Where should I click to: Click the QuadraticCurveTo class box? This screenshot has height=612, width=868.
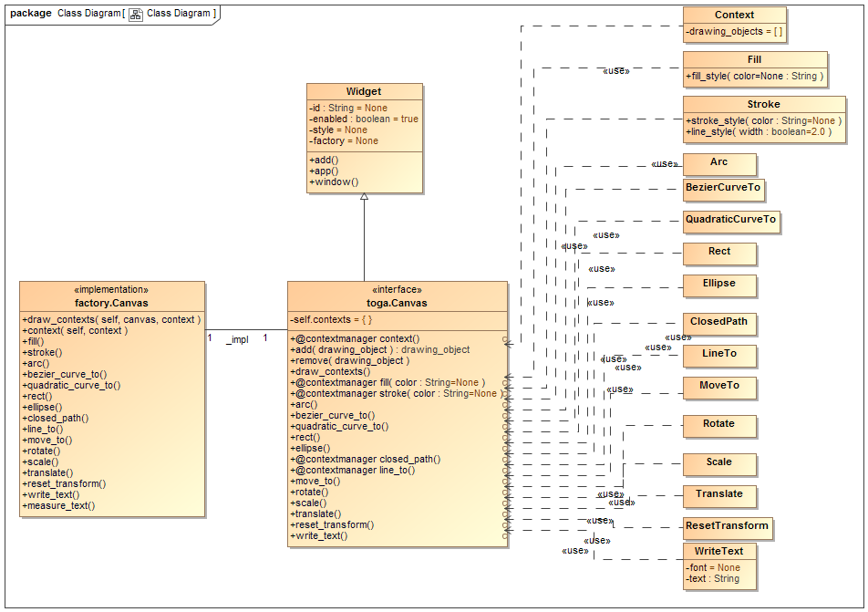coord(729,222)
